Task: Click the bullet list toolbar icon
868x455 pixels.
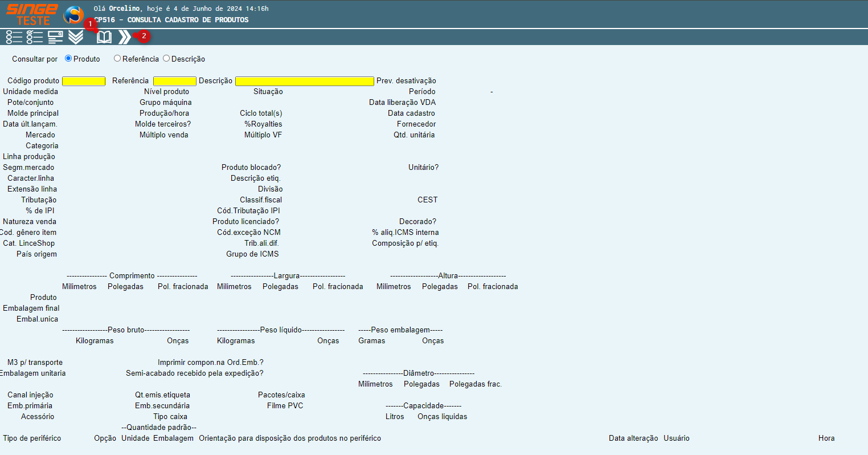Action: coord(14,37)
